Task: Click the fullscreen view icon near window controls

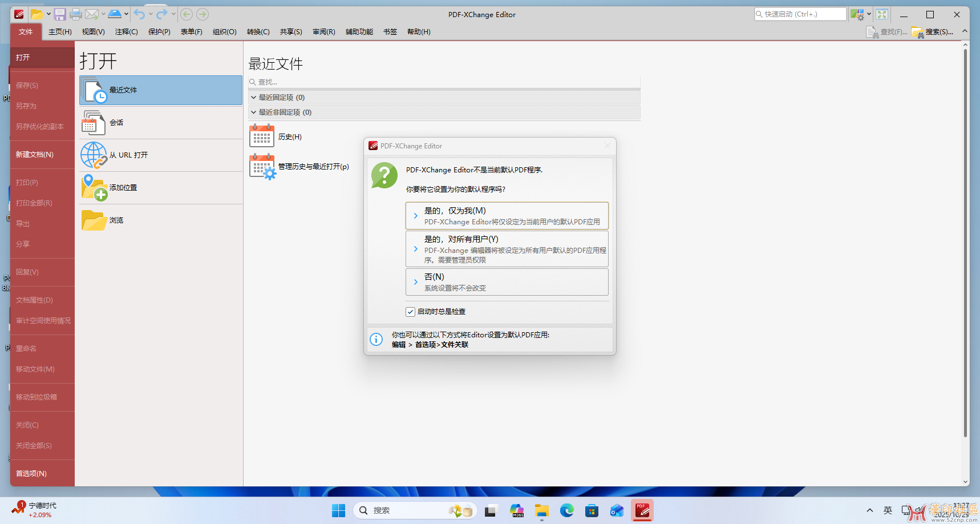Action: click(881, 14)
